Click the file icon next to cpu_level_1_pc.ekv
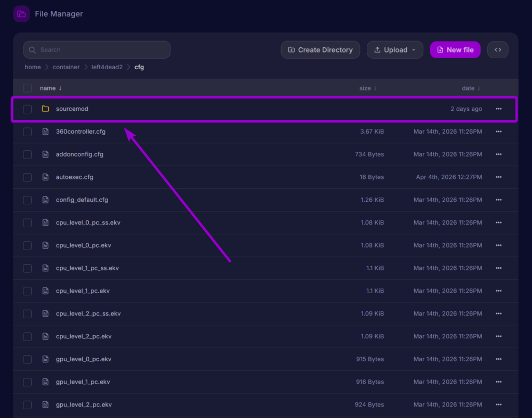 [x=45, y=291]
